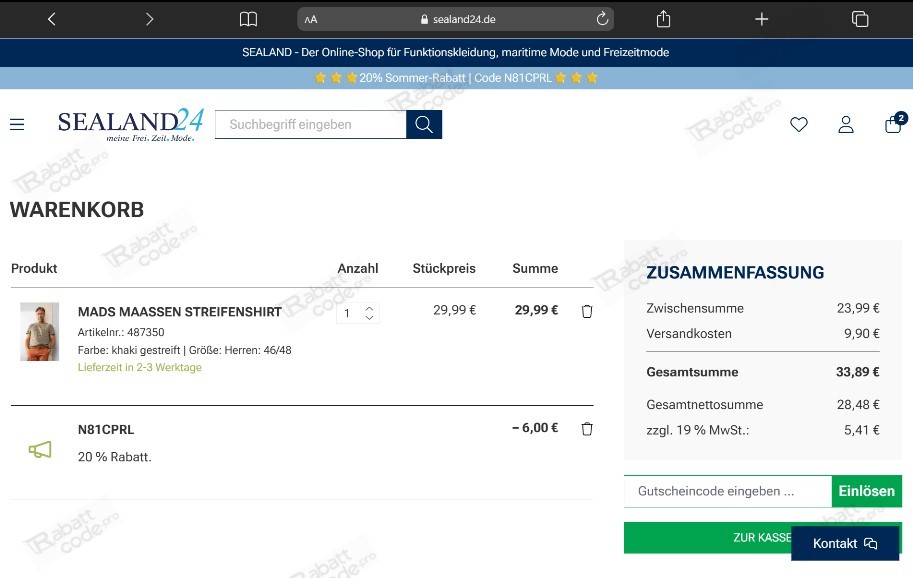This screenshot has width=913, height=578.
Task: Click the 20% Sommer-Rabatt promo banner
Action: [456, 78]
